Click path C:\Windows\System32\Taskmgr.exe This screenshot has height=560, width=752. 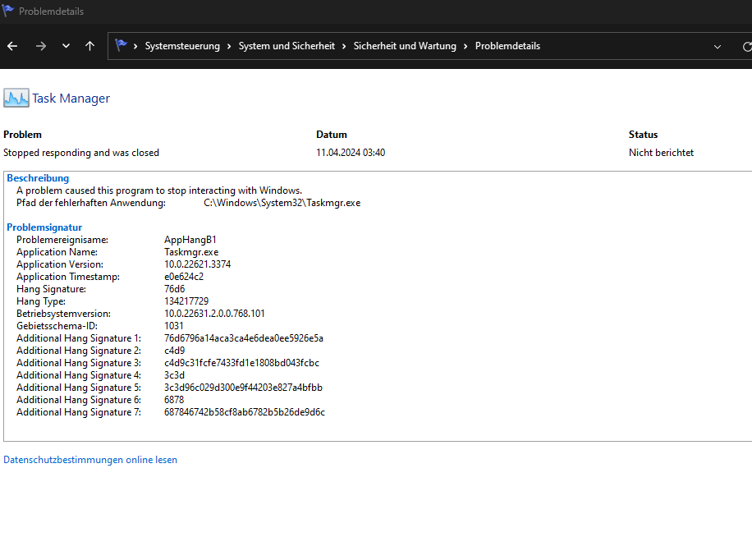tap(282, 203)
